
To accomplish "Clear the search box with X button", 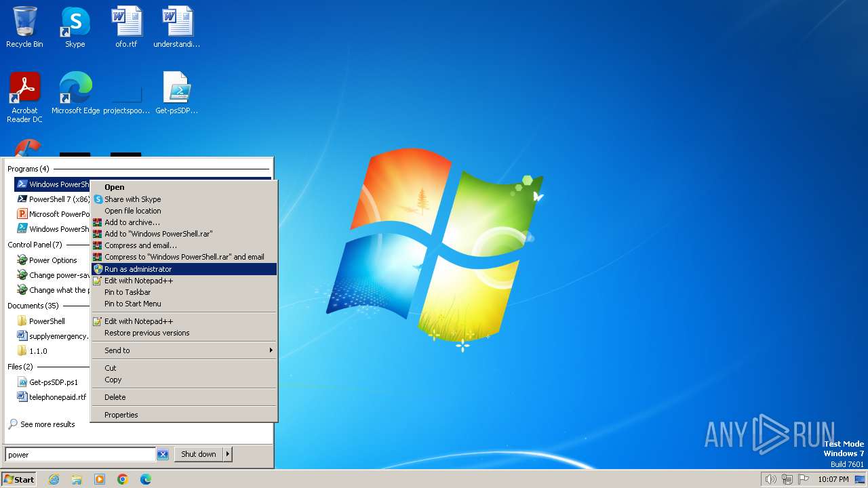I will 163,455.
